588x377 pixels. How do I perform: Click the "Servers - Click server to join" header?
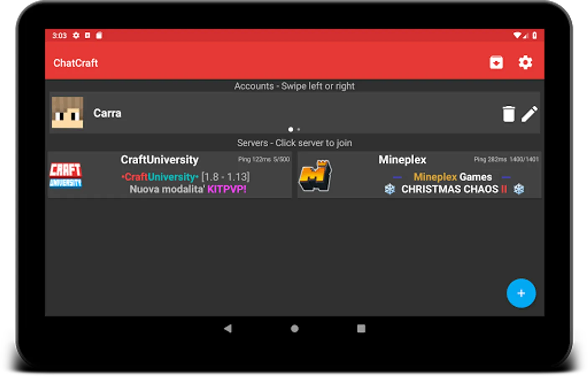[295, 143]
